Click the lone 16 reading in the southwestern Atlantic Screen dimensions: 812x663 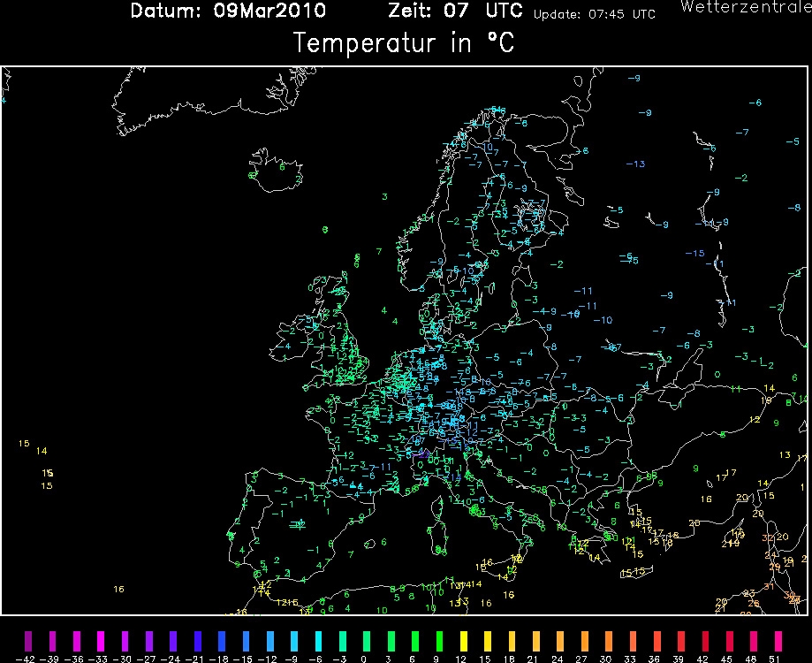click(x=118, y=589)
